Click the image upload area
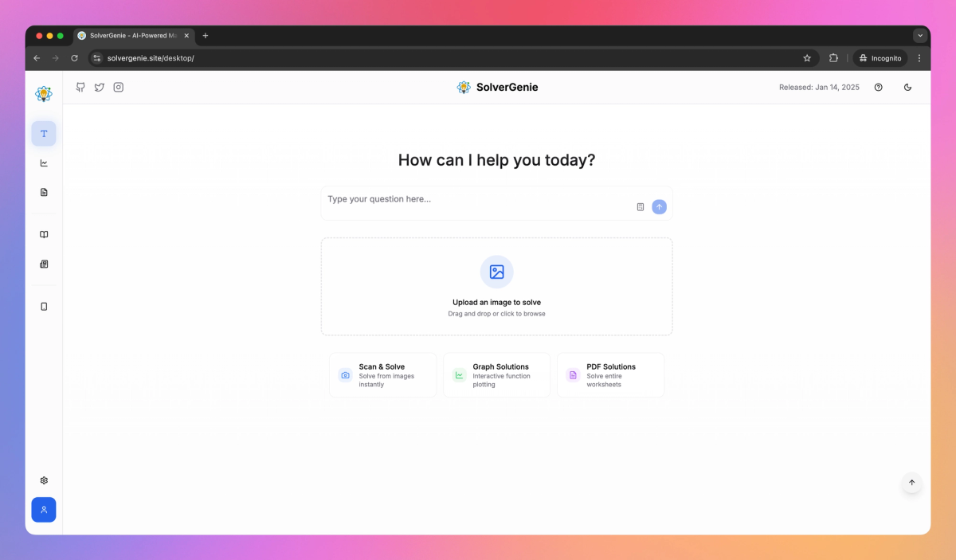Viewport: 956px width, 560px height. [x=496, y=286]
